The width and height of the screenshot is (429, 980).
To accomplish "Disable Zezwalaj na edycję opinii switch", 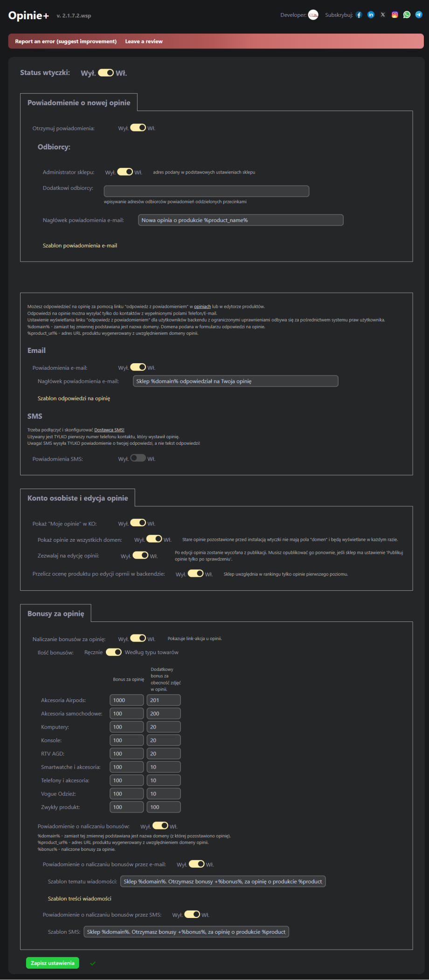I will (140, 555).
